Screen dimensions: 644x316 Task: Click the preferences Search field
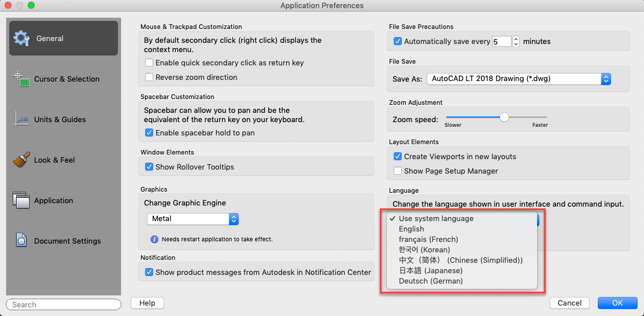(64, 304)
